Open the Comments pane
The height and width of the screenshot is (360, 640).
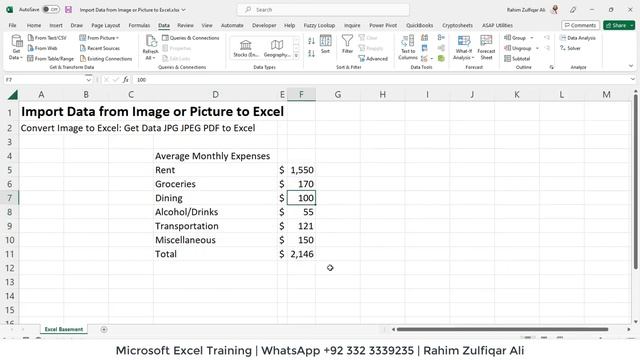coord(580,25)
